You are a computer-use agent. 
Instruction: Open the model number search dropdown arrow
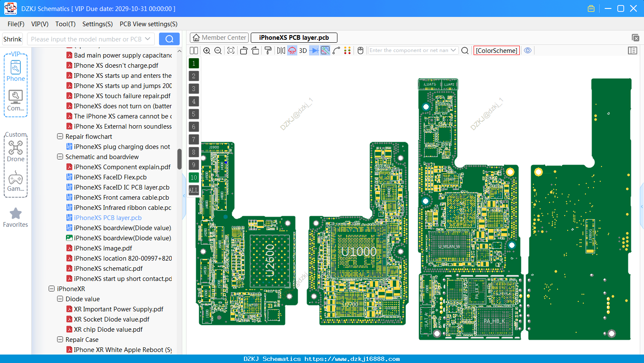[148, 39]
